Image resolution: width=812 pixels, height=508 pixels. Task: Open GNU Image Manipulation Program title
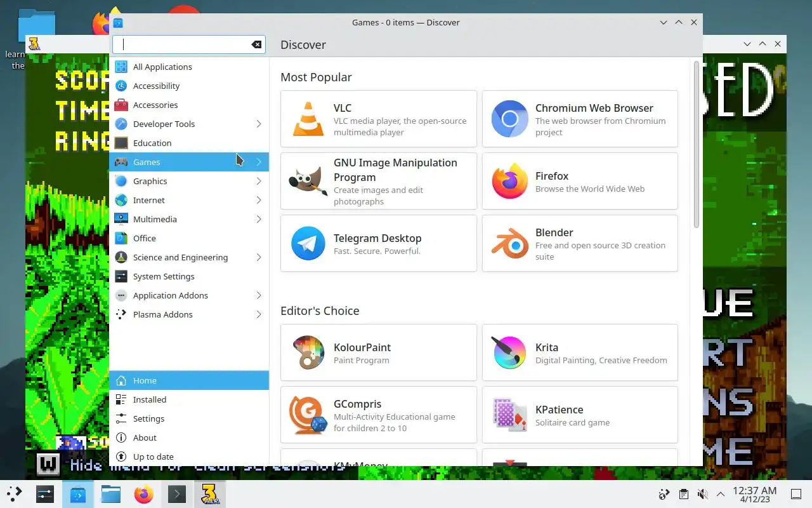tap(395, 170)
